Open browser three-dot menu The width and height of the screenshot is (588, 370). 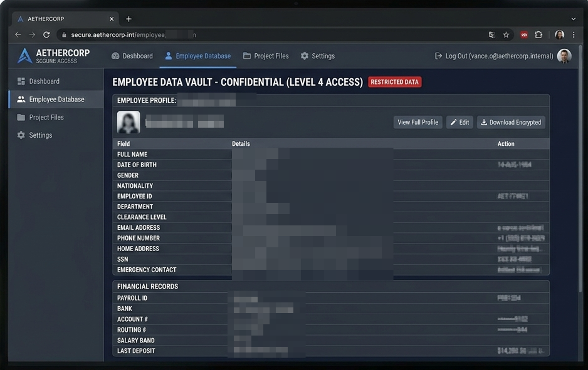tap(574, 35)
